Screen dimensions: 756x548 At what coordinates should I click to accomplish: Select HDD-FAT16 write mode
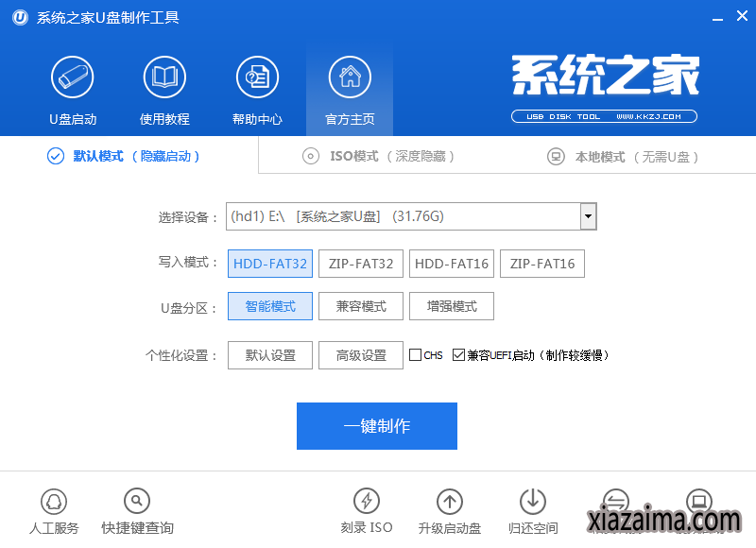point(452,264)
